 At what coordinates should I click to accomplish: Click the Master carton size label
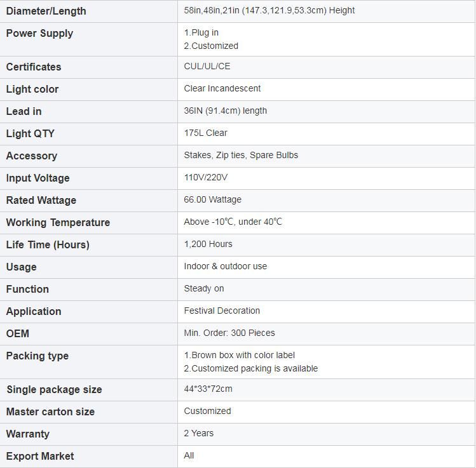[x=50, y=411]
